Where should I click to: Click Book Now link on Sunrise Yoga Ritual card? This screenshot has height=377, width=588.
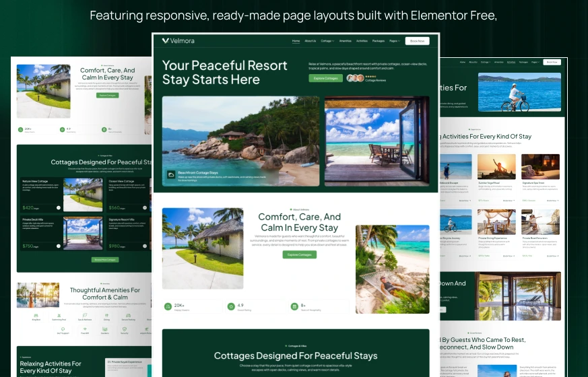(x=509, y=201)
